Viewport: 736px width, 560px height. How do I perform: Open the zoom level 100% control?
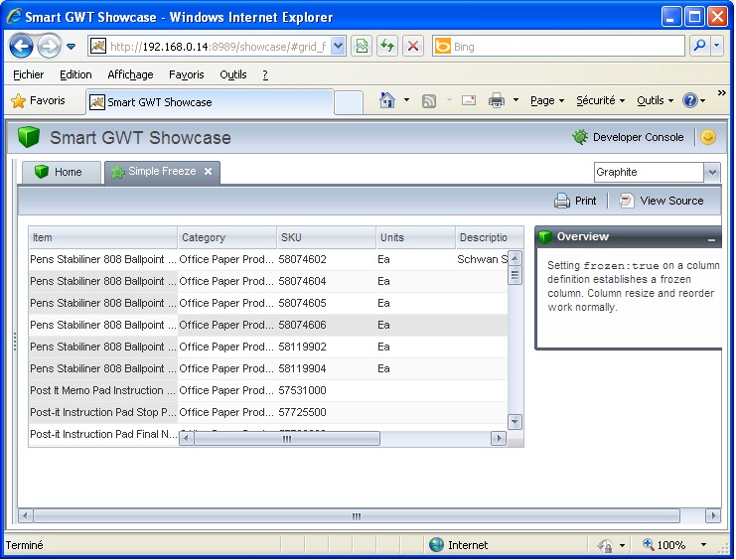tap(670, 545)
